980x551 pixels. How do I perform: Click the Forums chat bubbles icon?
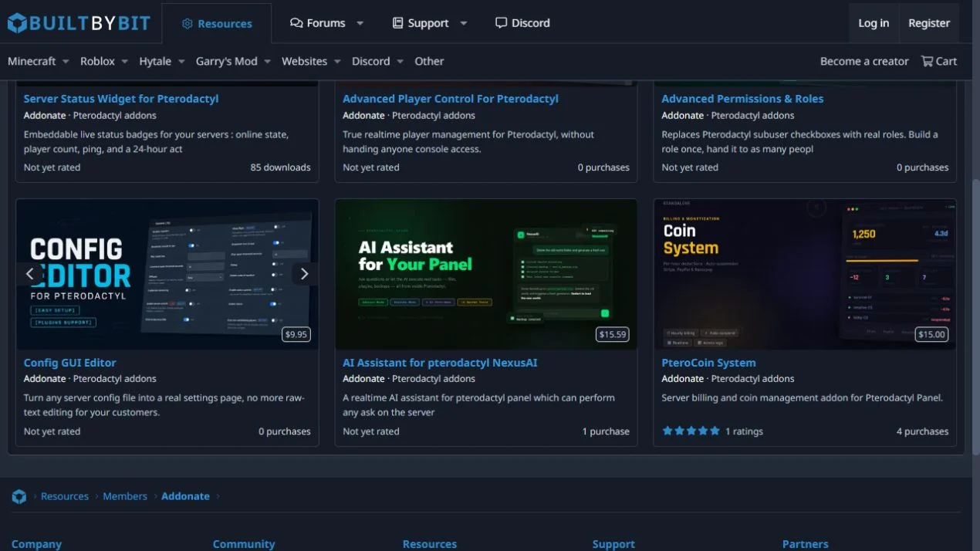[x=296, y=23]
